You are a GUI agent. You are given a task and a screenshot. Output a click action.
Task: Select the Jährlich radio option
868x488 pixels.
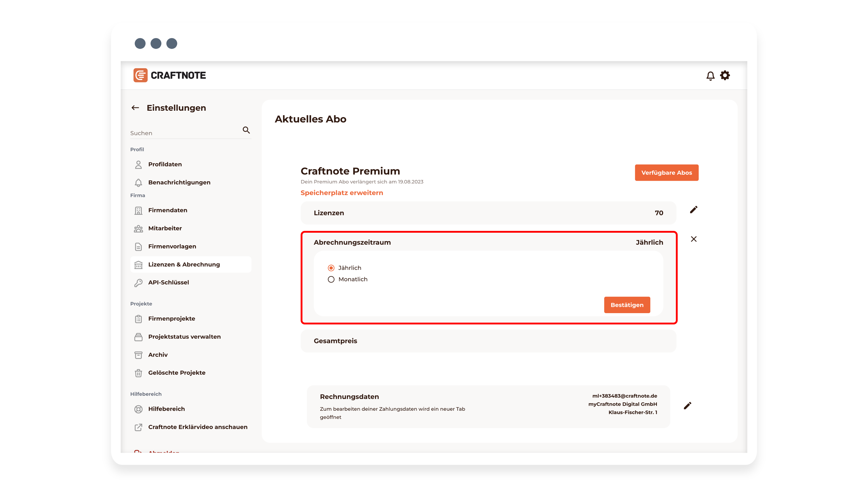coord(331,268)
